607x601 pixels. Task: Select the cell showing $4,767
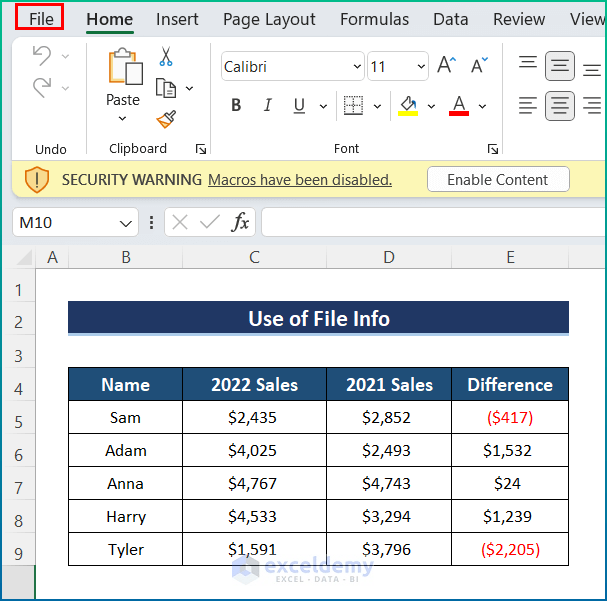(x=254, y=483)
